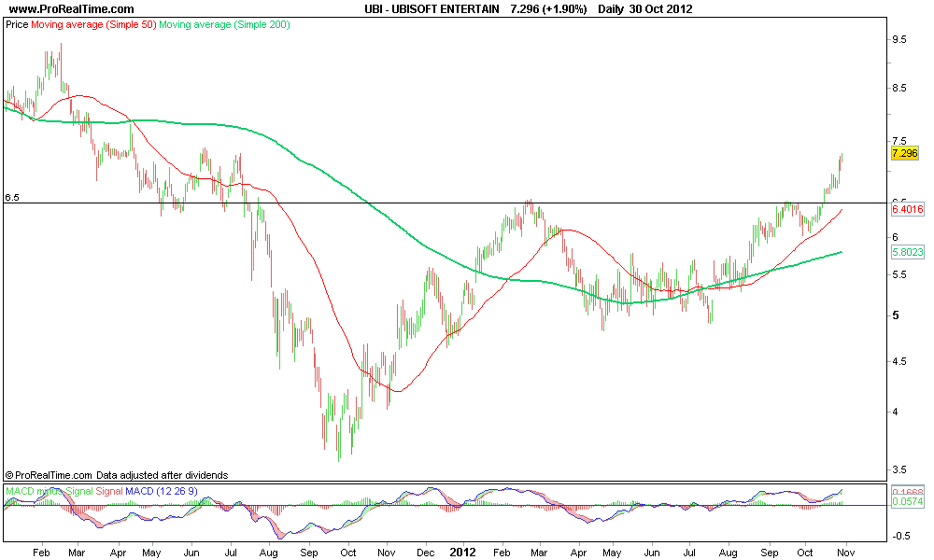Viewport: 934px width, 560px height.
Task: Click the red 6.4016 moving average tag
Action: pos(907,209)
